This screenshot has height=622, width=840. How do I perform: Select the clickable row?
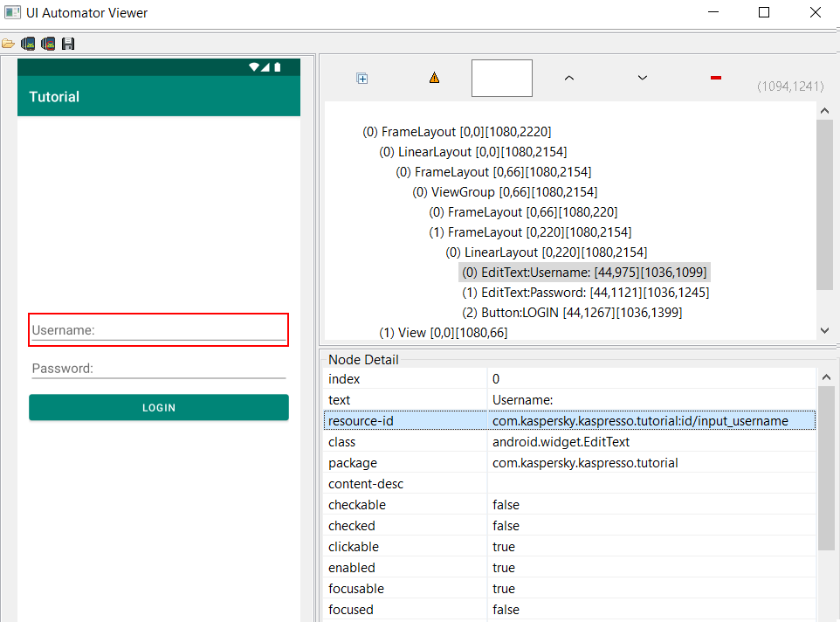(x=570, y=547)
